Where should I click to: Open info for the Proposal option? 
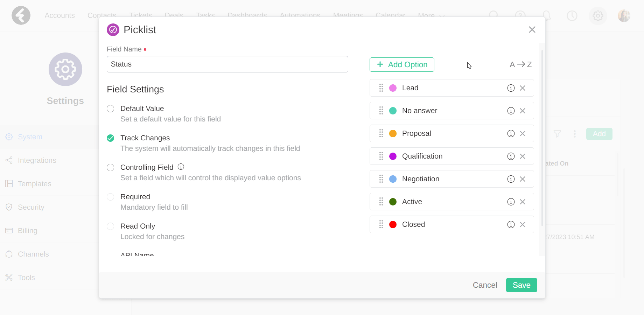511,133
